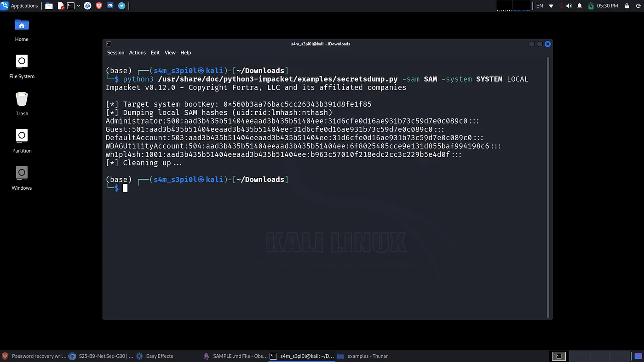Screen dimensions: 644x362
Task: Maximize the terminal window
Action: click(540, 44)
